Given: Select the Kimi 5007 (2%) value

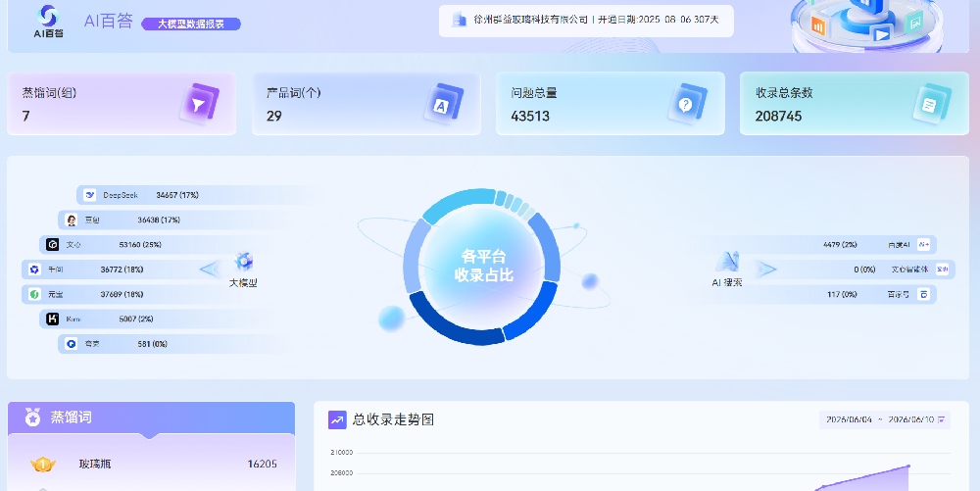Looking at the screenshot, I should coord(136,319).
